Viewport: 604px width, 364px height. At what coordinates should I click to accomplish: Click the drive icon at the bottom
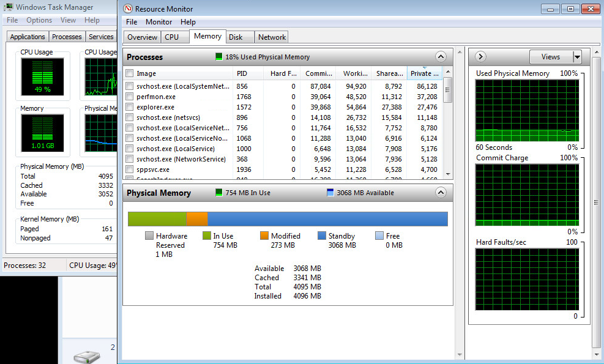(86, 357)
